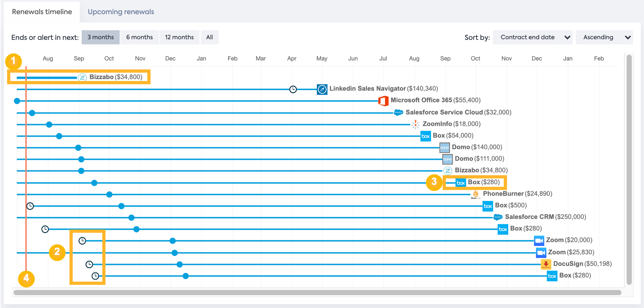The height and width of the screenshot is (308, 644).
Task: Click the ZoomInfo starburst icon
Action: click(x=415, y=124)
